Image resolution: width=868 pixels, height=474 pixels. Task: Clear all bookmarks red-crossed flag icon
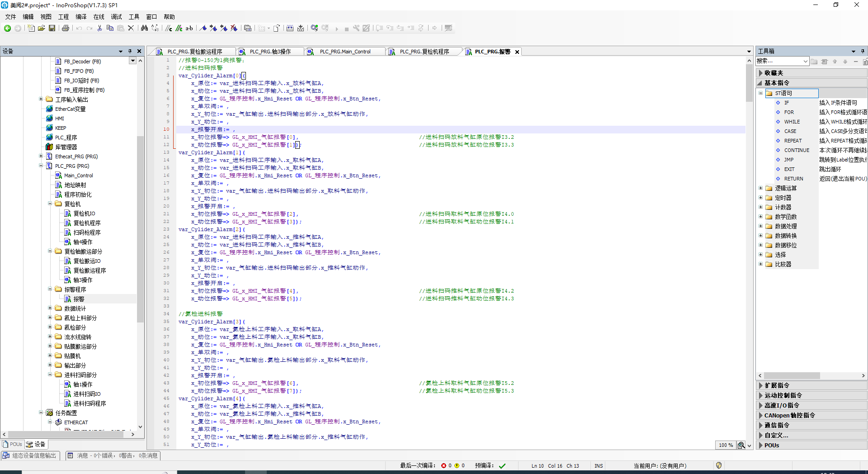tap(234, 28)
